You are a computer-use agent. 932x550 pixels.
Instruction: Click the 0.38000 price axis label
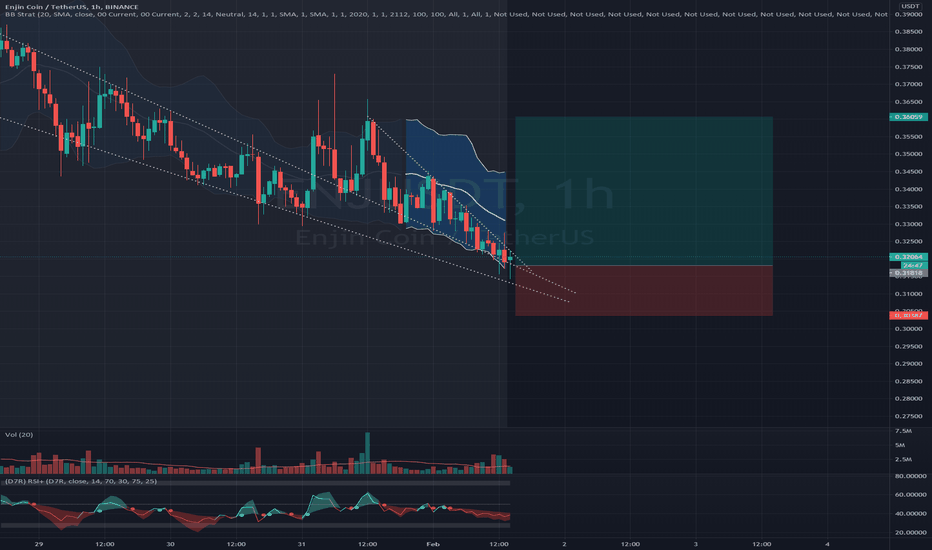click(908, 49)
